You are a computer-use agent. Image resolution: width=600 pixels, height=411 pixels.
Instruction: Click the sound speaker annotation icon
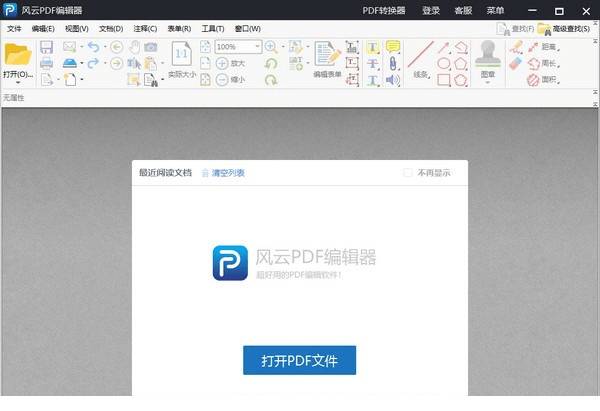(x=393, y=80)
